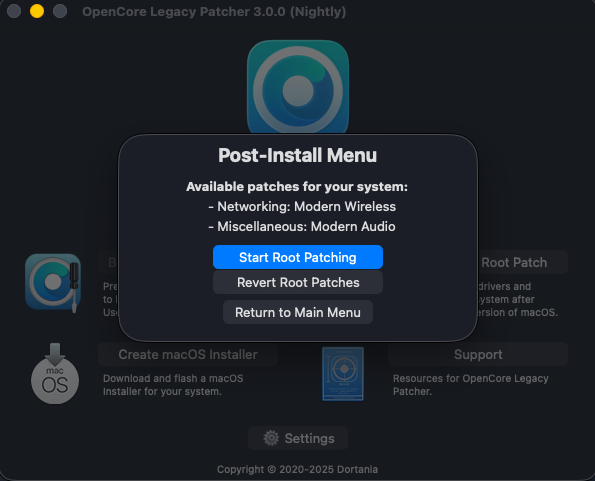Click 'Resources for OpenCore Legacy Patcher' description
Viewport: 595px width, 481px height.
471,385
